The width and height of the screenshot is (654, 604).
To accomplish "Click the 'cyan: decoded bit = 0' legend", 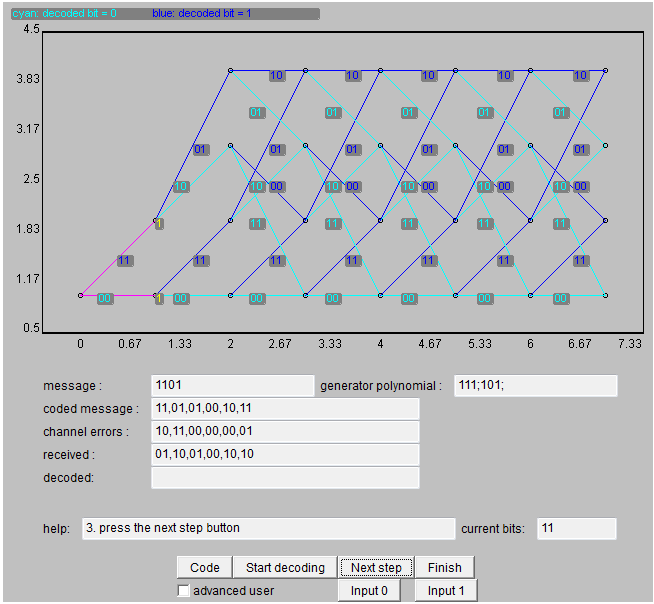I will [x=65, y=13].
